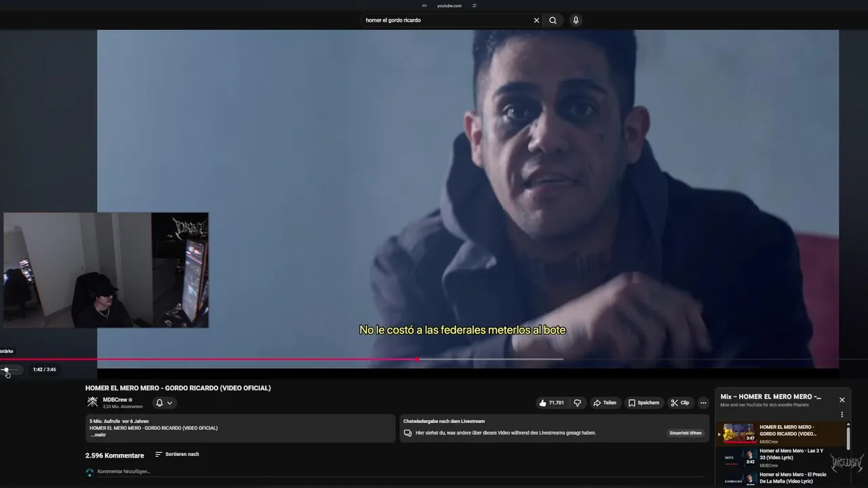868x488 pixels.
Task: Play Gordo Ricardo thumbnail in Mix list
Action: click(739, 433)
